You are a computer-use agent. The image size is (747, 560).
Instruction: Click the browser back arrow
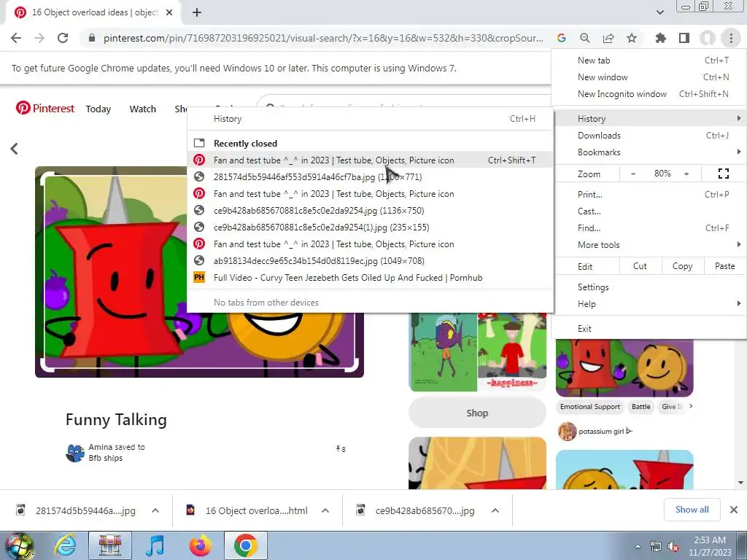point(16,38)
